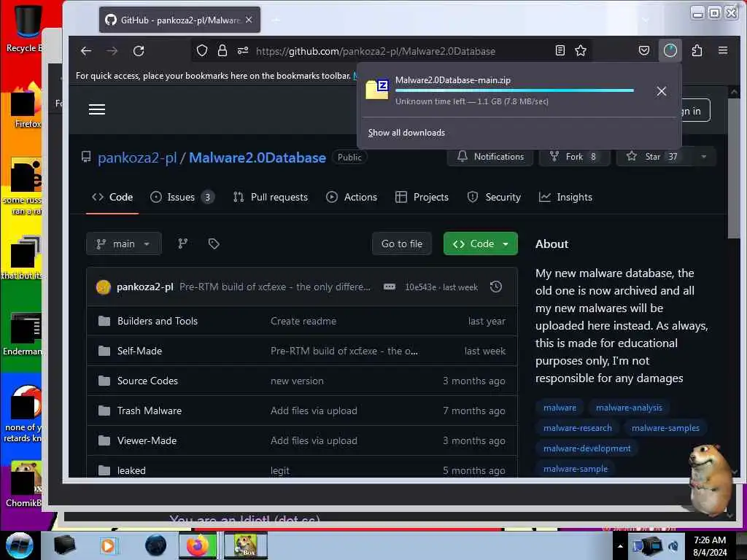The image size is (747, 560).
Task: Click the malware-analysis topic tag
Action: pos(629,408)
